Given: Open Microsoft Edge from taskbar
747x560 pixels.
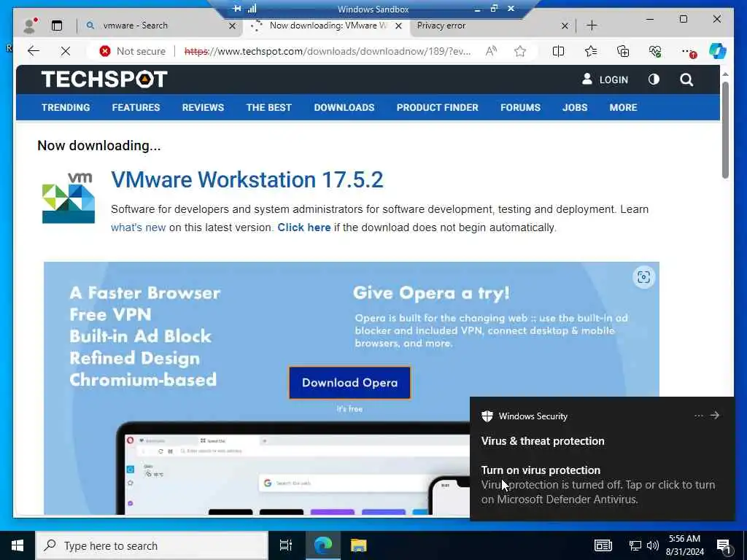Looking at the screenshot, I should [x=323, y=545].
